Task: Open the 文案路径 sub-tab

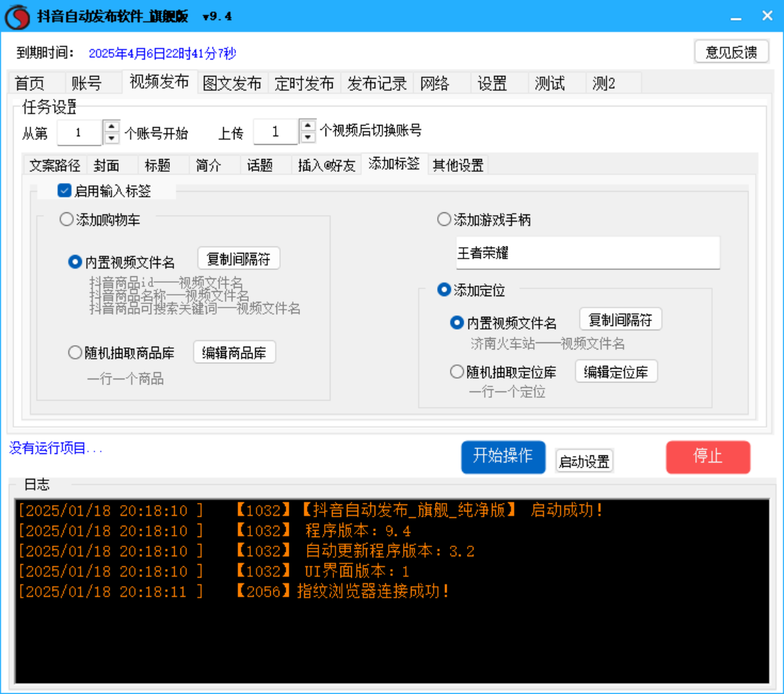Action: click(55, 165)
